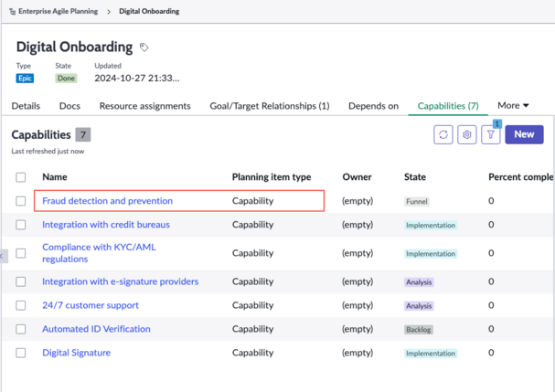Screen dimensions: 555x392
Task: Click the Capabilities count badge 7
Action: (83, 135)
